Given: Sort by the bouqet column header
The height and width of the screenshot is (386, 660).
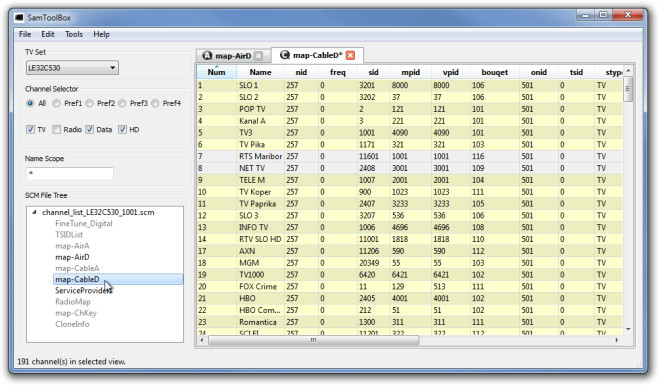Looking at the screenshot, I should point(495,72).
